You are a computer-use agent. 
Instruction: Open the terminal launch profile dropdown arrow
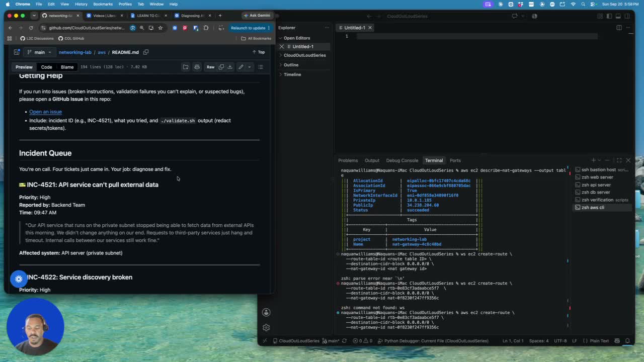click(600, 160)
